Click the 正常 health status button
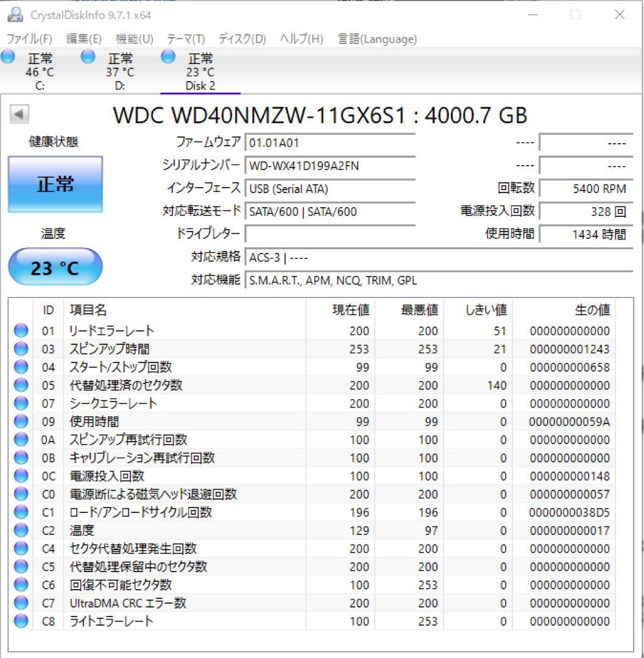The height and width of the screenshot is (658, 644). coord(55,185)
